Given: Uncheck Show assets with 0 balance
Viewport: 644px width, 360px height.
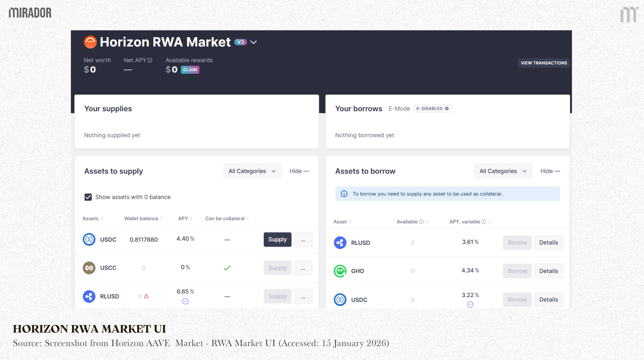Looking at the screenshot, I should [x=88, y=197].
